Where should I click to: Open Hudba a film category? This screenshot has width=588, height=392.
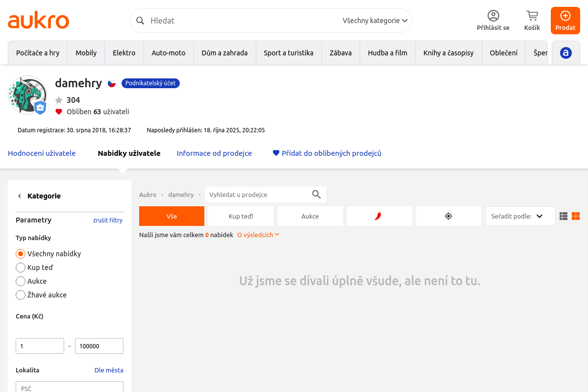[388, 53]
